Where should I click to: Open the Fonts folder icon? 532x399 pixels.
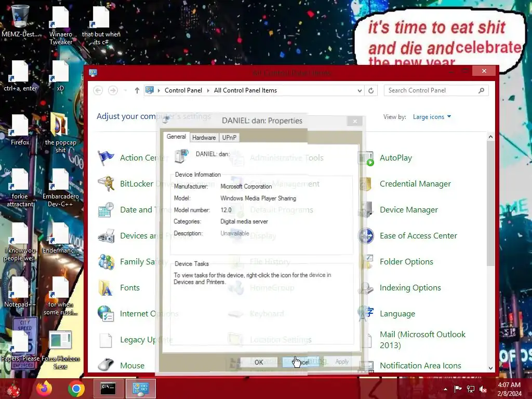(x=106, y=288)
